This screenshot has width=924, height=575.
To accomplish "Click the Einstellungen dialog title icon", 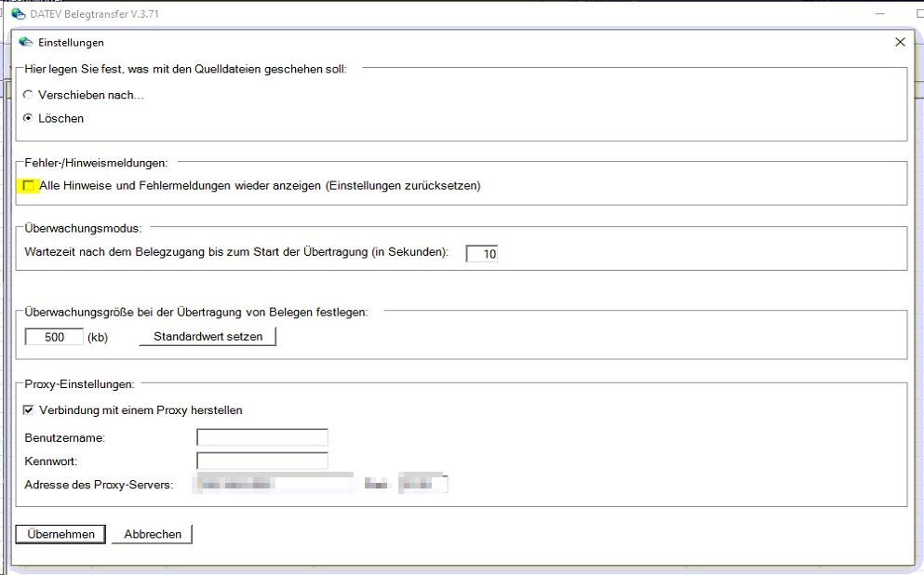I will click(25, 42).
